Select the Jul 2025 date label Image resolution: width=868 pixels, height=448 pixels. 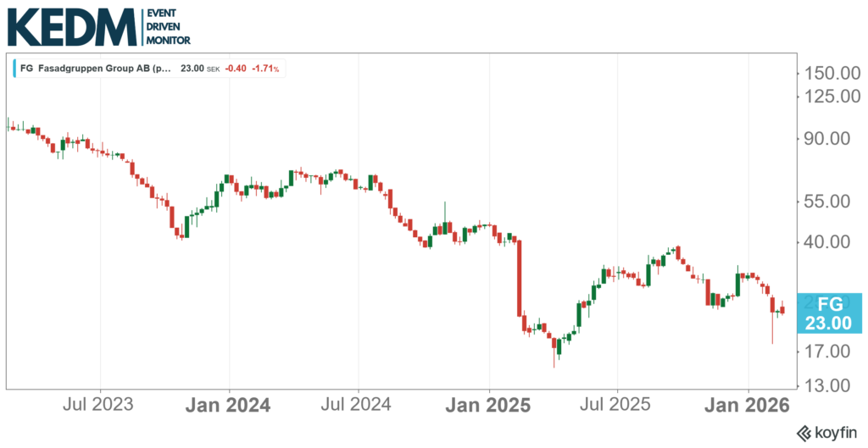[x=617, y=405]
